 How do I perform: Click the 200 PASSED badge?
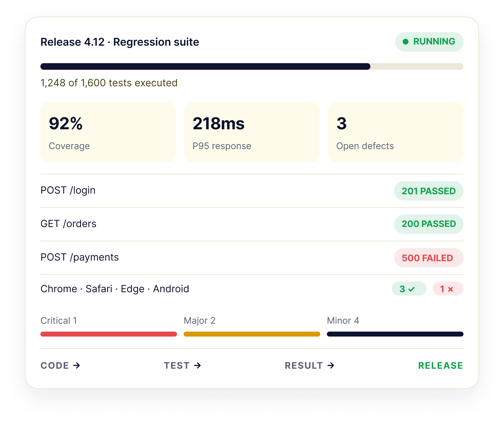[x=429, y=224]
